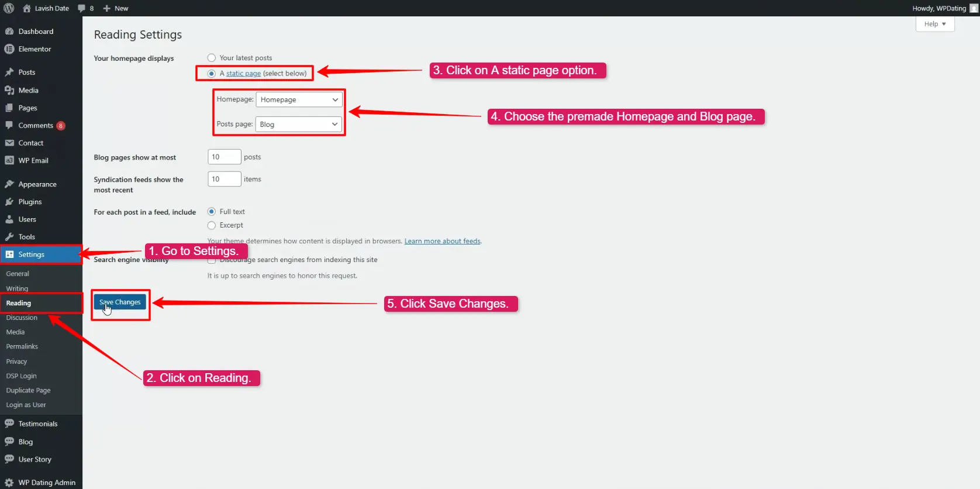Click the 'Blog pages show at most' field
The width and height of the screenshot is (980, 489).
click(224, 157)
